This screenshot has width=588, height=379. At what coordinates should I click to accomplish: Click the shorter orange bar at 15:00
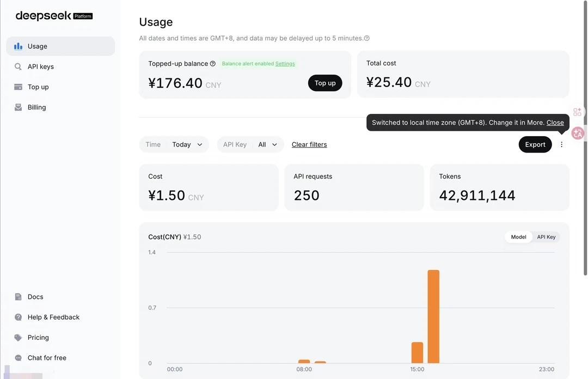418,353
